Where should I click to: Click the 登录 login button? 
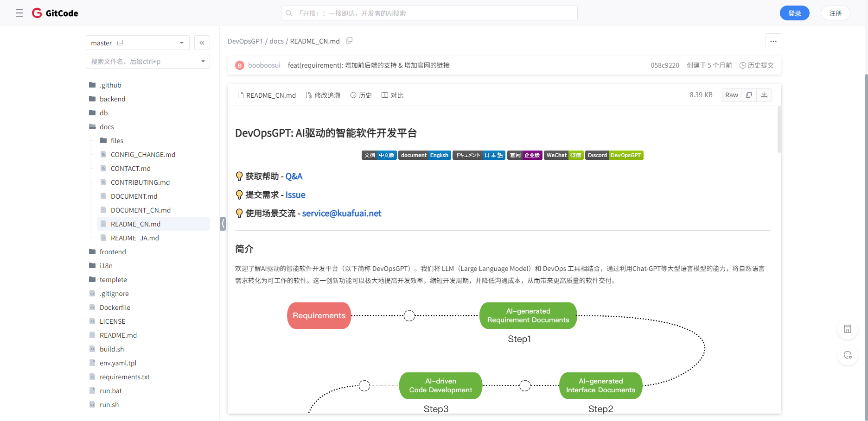tap(794, 13)
